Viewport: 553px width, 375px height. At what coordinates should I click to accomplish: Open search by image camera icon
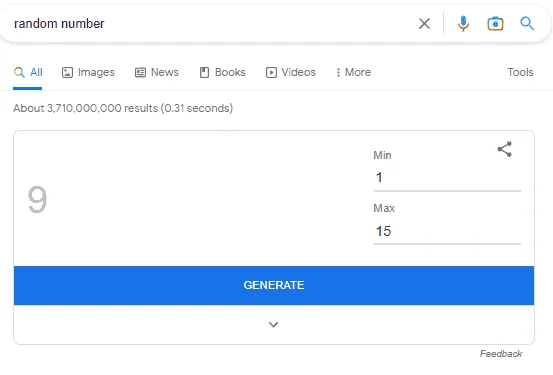click(495, 24)
